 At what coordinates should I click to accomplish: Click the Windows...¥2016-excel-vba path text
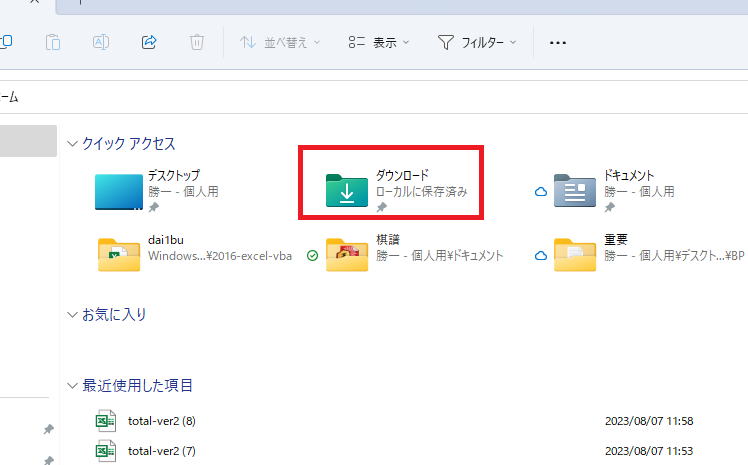coord(220,256)
